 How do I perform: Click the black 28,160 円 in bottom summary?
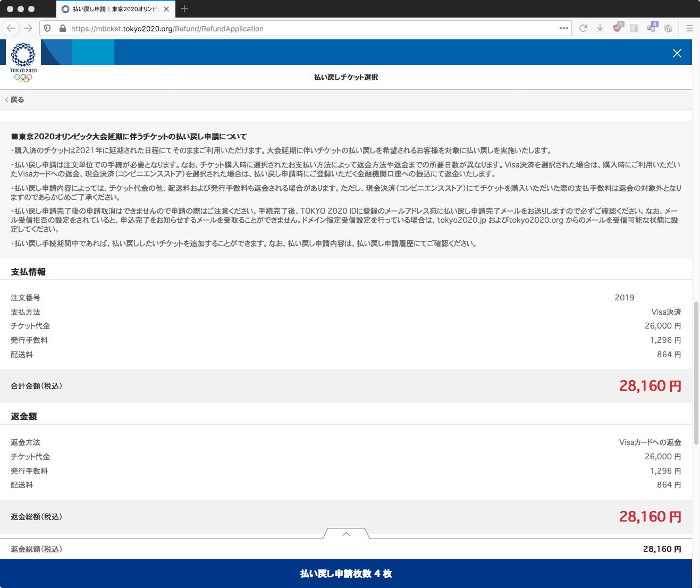point(662,549)
